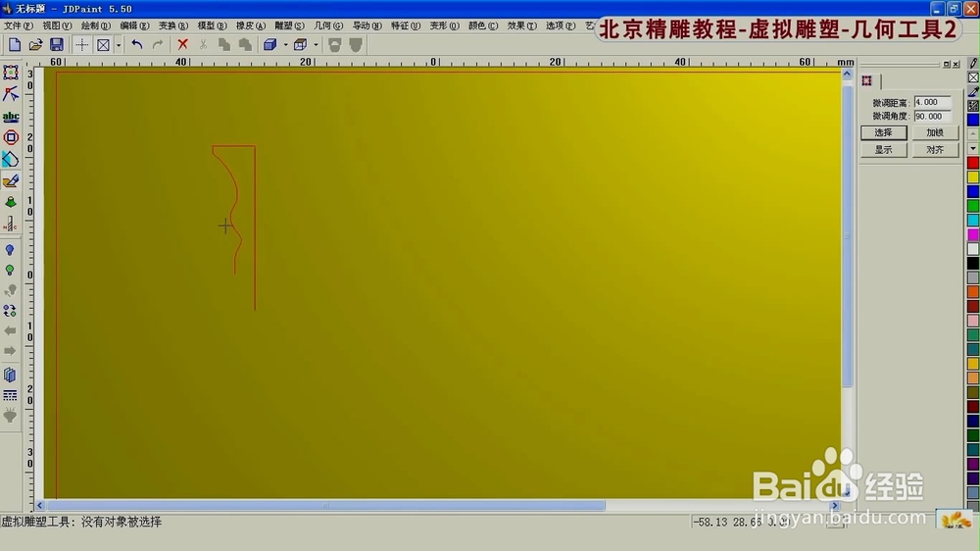Click the second grey shield toolbar icon
Image resolution: width=980 pixels, height=551 pixels.
(356, 44)
